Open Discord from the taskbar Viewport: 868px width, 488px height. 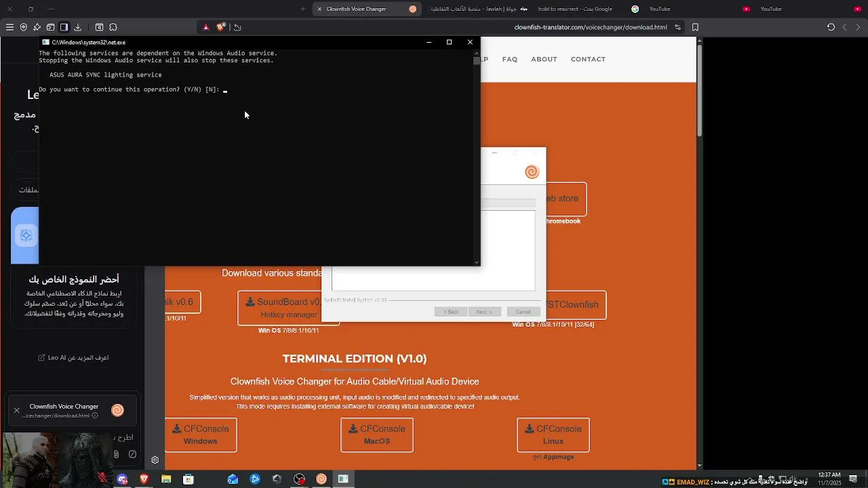click(x=122, y=479)
